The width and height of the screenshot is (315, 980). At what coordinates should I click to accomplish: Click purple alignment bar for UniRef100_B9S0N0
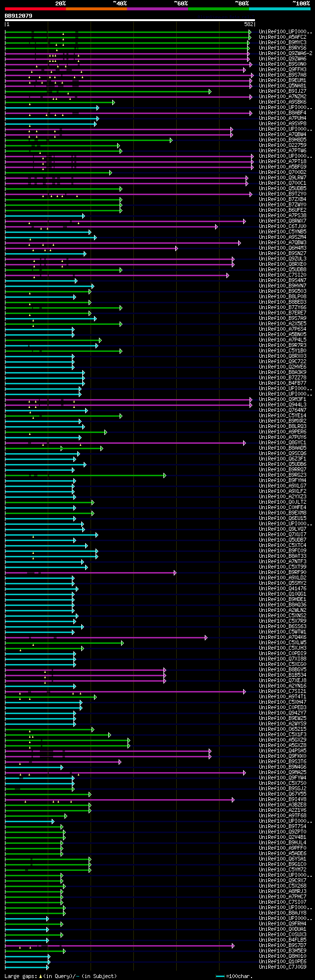point(128,64)
